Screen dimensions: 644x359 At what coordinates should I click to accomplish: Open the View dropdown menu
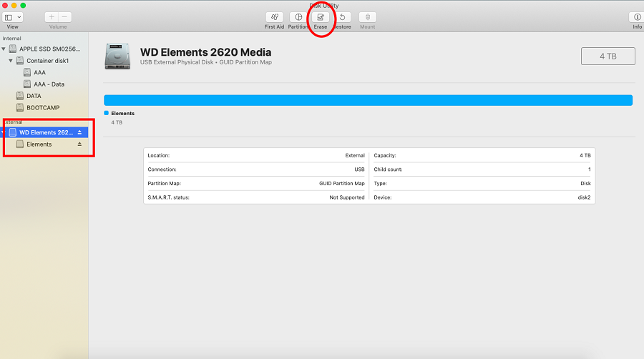(13, 16)
